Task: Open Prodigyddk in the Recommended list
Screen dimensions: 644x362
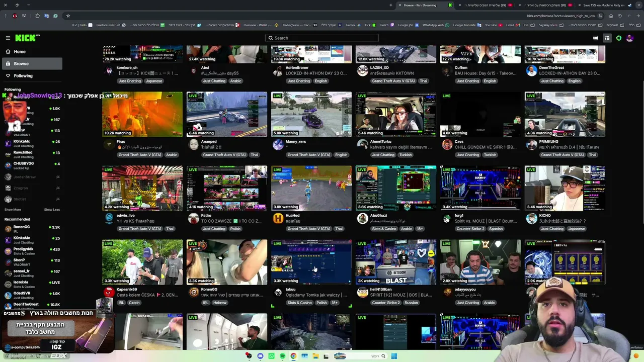Action: [31, 250]
